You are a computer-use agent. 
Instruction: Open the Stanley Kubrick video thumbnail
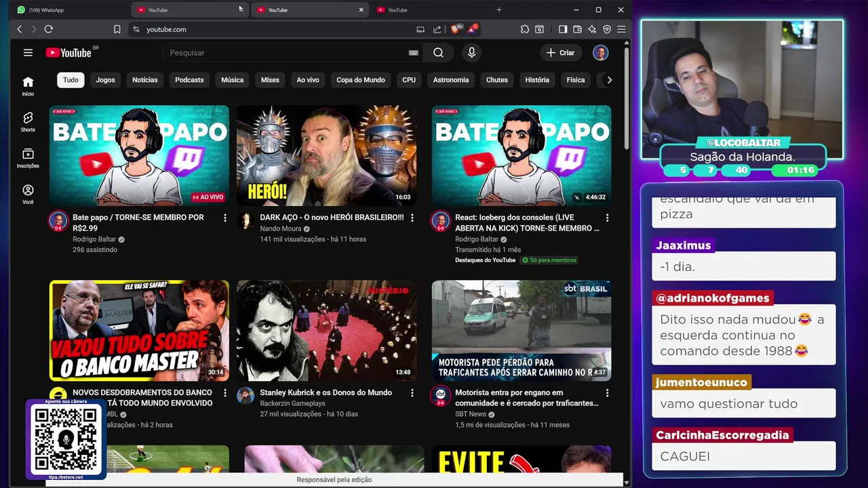pyautogui.click(x=326, y=330)
